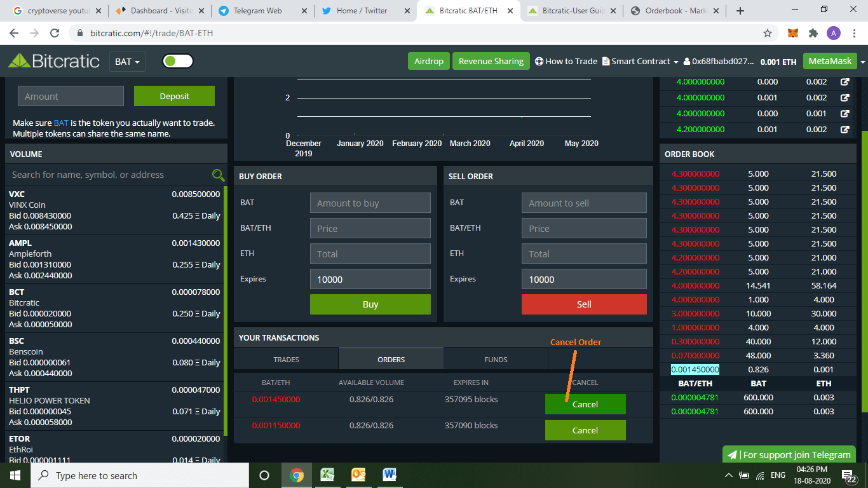Select BCT Bitcratic in volume list
This screenshot has width=868, height=488.
point(114,308)
